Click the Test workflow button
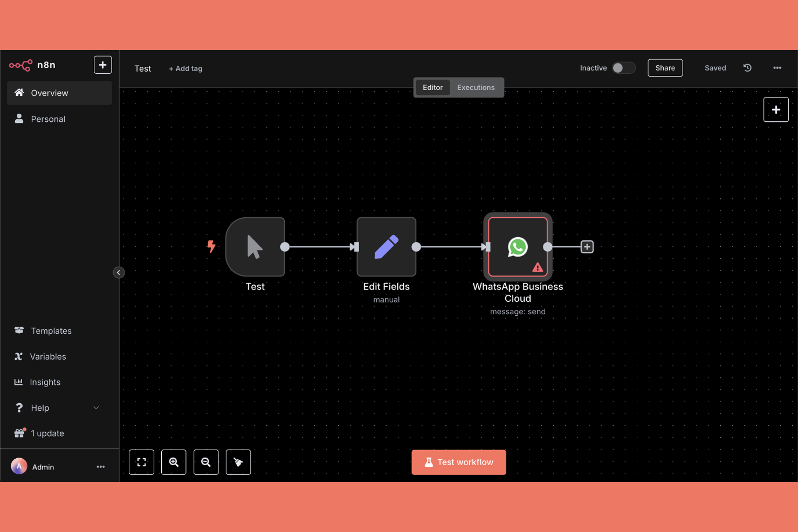The height and width of the screenshot is (532, 798). [459, 462]
